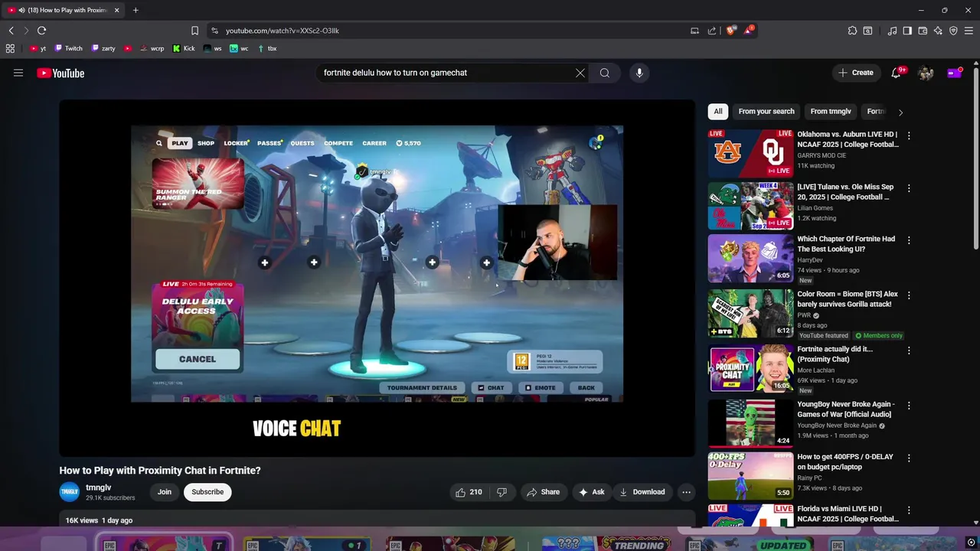Click the browser address bar URL
The width and height of the screenshot is (980, 551).
(x=283, y=31)
